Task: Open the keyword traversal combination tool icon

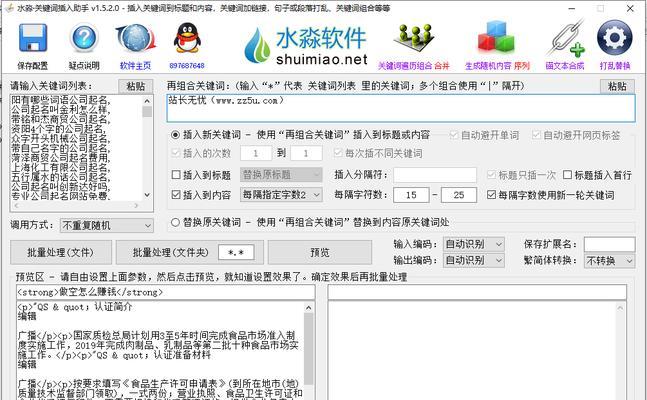Action: [x=414, y=38]
